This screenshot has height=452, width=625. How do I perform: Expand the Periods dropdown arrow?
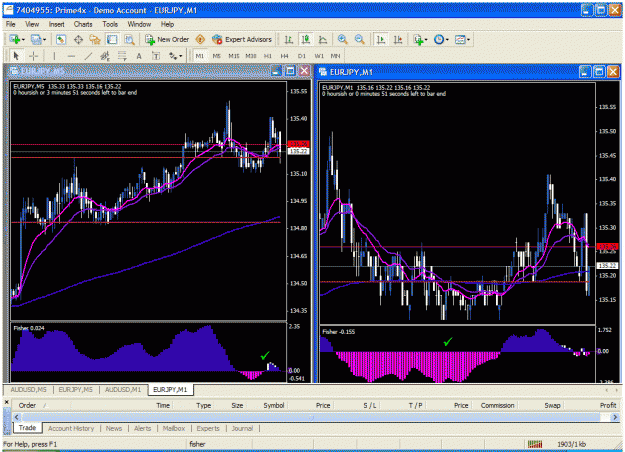(x=447, y=39)
